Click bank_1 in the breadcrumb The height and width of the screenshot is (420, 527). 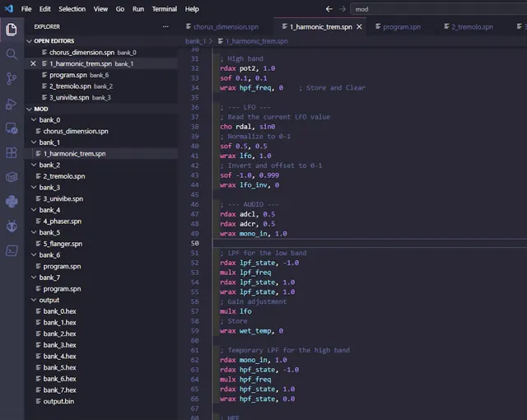(x=195, y=41)
